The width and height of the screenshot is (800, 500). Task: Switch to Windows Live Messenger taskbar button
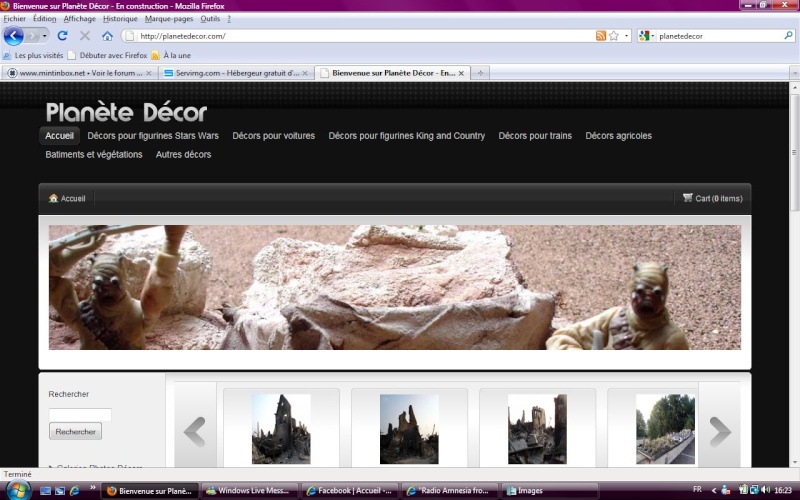pos(250,491)
